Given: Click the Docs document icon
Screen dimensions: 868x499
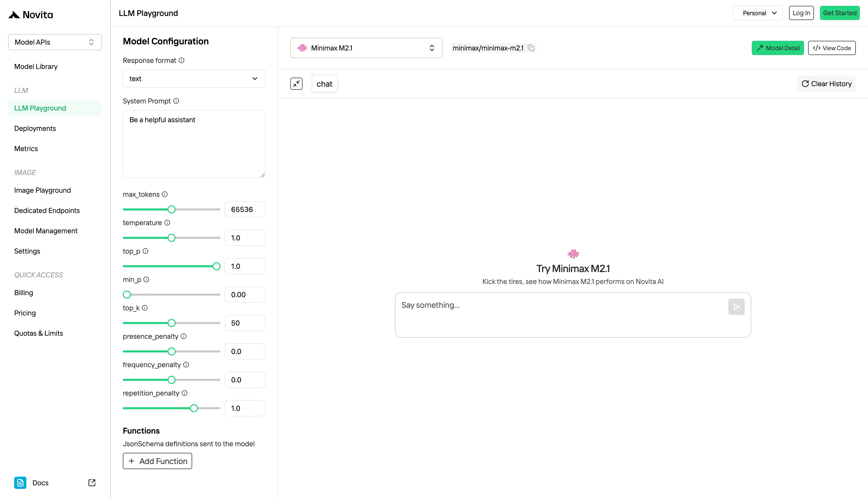Looking at the screenshot, I should pyautogui.click(x=20, y=483).
